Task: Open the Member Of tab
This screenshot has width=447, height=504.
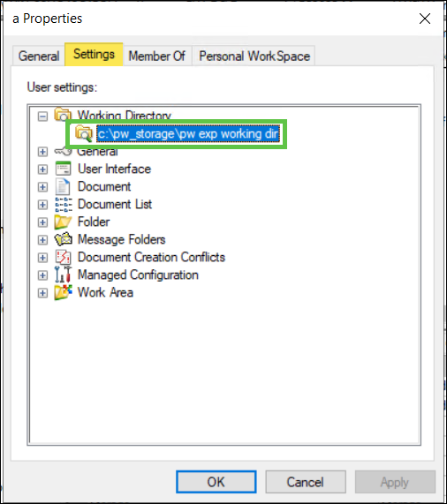Action: (x=157, y=56)
